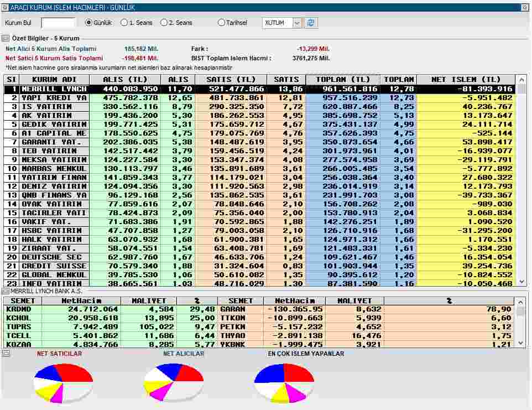Select the HALK YATIRIM row
Viewport: 532px width, 410px height.
click(259, 239)
